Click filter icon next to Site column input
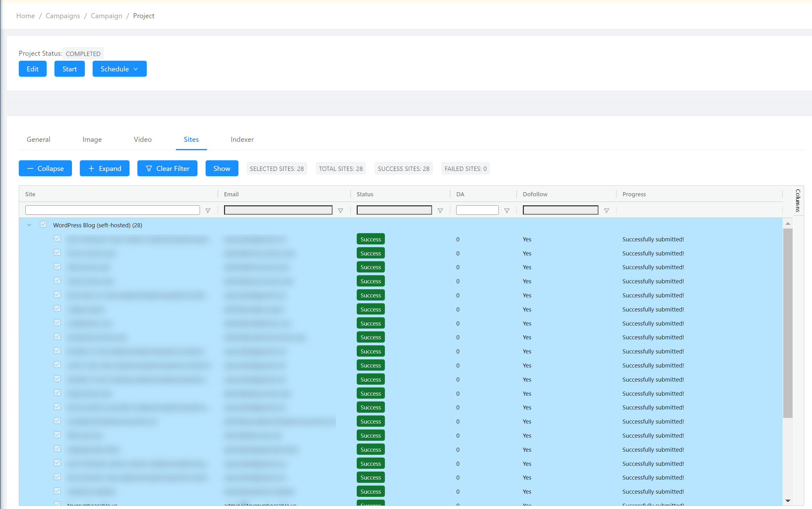The image size is (812, 509). pyautogui.click(x=208, y=210)
